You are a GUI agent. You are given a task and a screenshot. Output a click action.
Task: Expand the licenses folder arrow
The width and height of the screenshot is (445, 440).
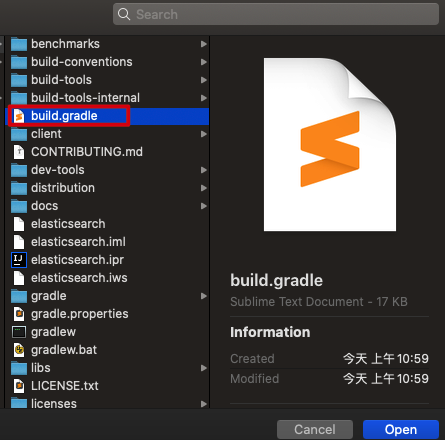pyautogui.click(x=204, y=404)
